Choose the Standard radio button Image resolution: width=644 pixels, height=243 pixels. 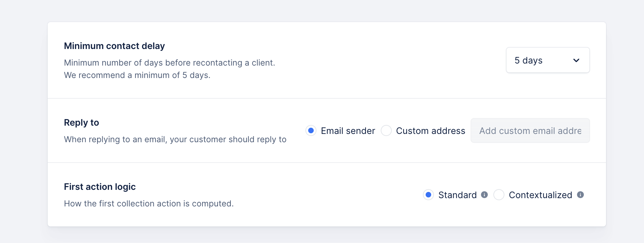click(428, 195)
